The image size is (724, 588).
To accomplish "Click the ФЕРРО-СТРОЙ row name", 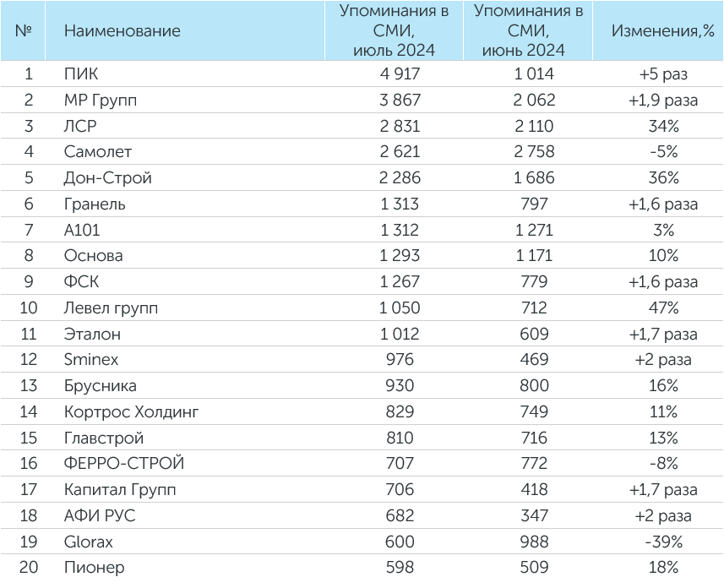I will [123, 463].
